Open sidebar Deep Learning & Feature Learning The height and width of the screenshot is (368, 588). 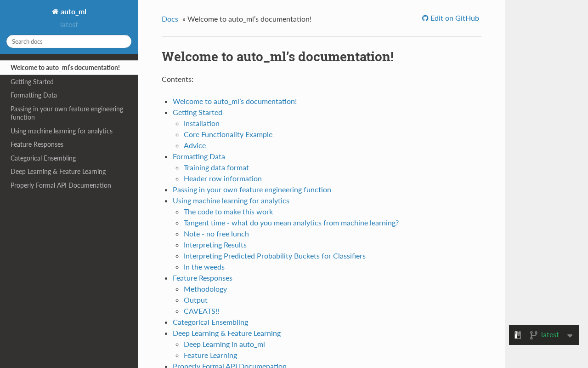point(69,172)
